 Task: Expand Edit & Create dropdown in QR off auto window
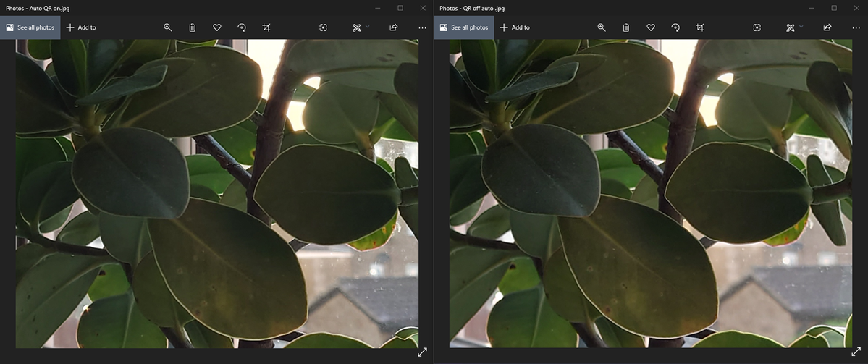coord(794,27)
